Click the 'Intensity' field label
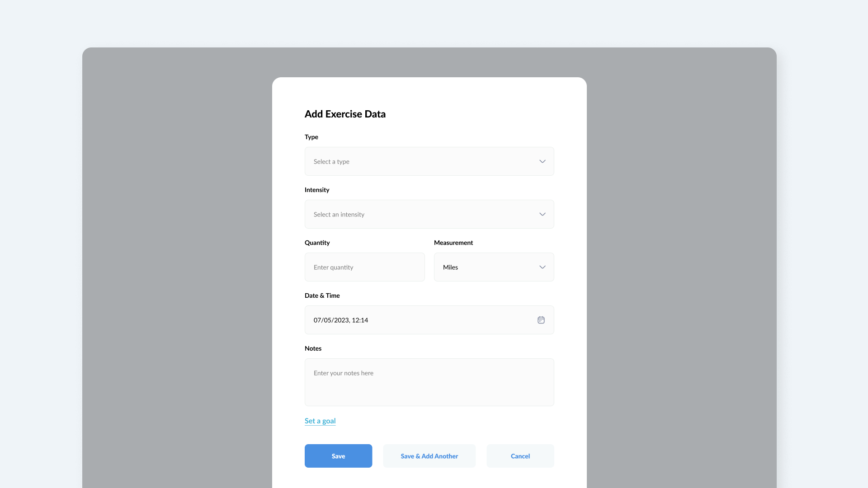This screenshot has width=868, height=488. click(x=317, y=190)
